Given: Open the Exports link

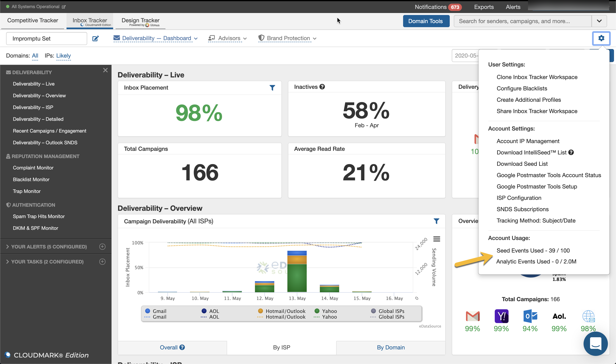Looking at the screenshot, I should (x=484, y=7).
